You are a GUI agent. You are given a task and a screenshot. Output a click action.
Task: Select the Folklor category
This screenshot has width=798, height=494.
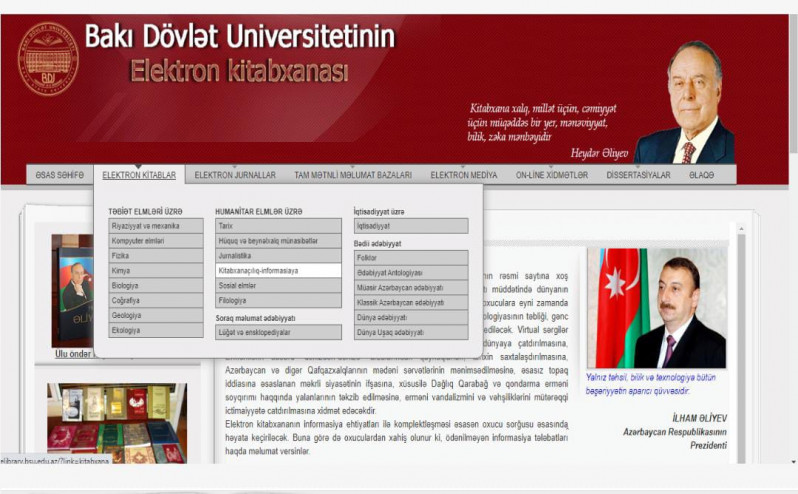(411, 258)
